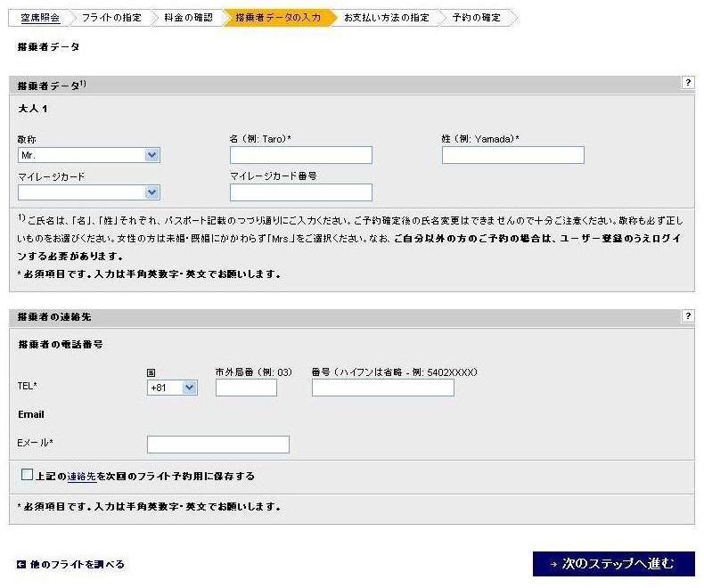Select the お支払い方法の指定 step
Screen dimensions: 704x588
point(386,17)
